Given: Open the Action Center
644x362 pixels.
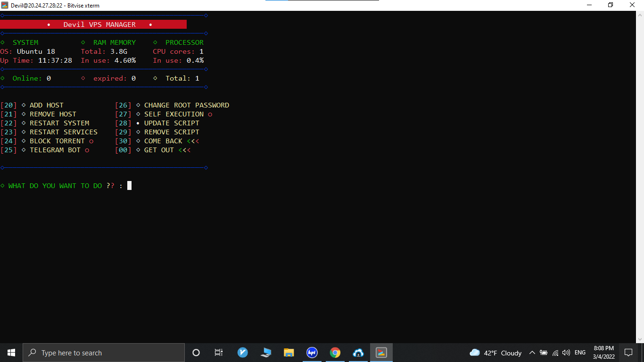Looking at the screenshot, I should click(x=628, y=353).
